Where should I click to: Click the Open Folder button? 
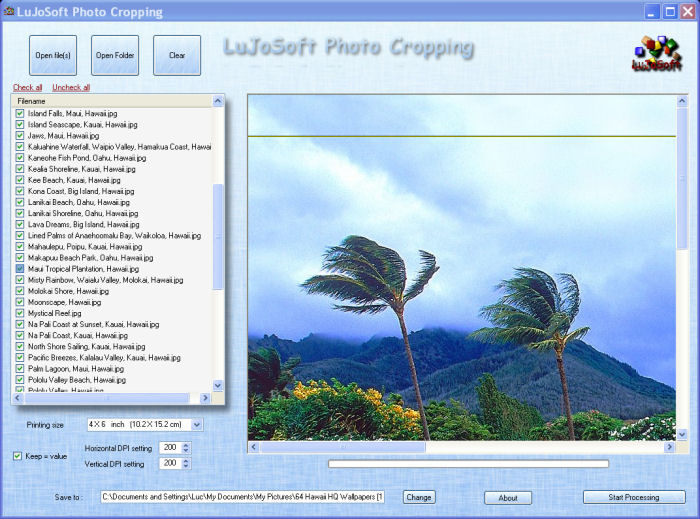(x=115, y=55)
